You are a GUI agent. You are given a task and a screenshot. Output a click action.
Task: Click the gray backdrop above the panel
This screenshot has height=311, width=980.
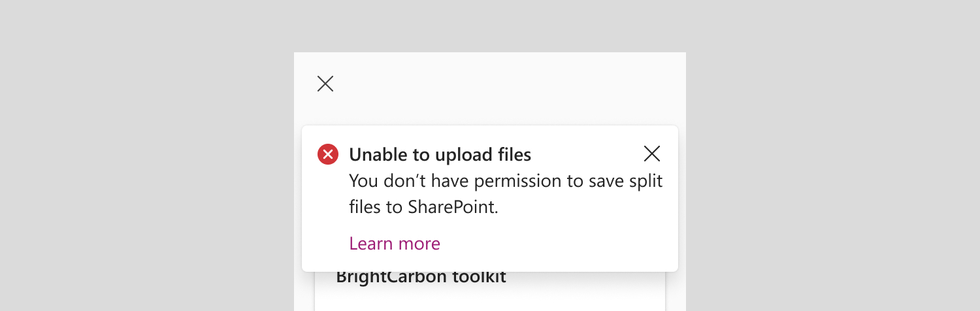point(490,26)
